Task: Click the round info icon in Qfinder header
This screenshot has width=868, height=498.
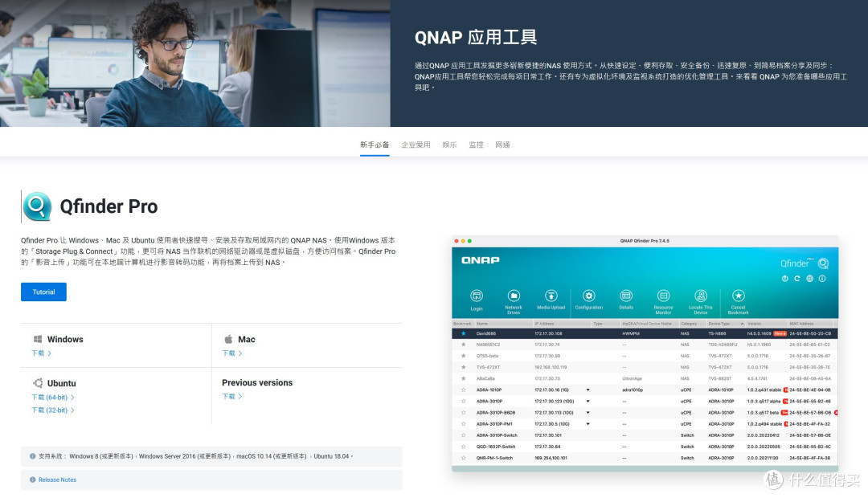Action: 822,279
